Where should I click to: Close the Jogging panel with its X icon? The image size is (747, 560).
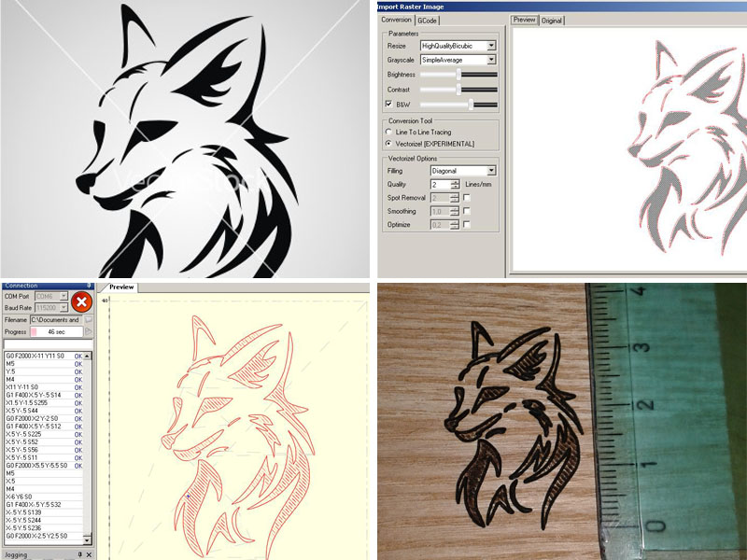coord(89,554)
